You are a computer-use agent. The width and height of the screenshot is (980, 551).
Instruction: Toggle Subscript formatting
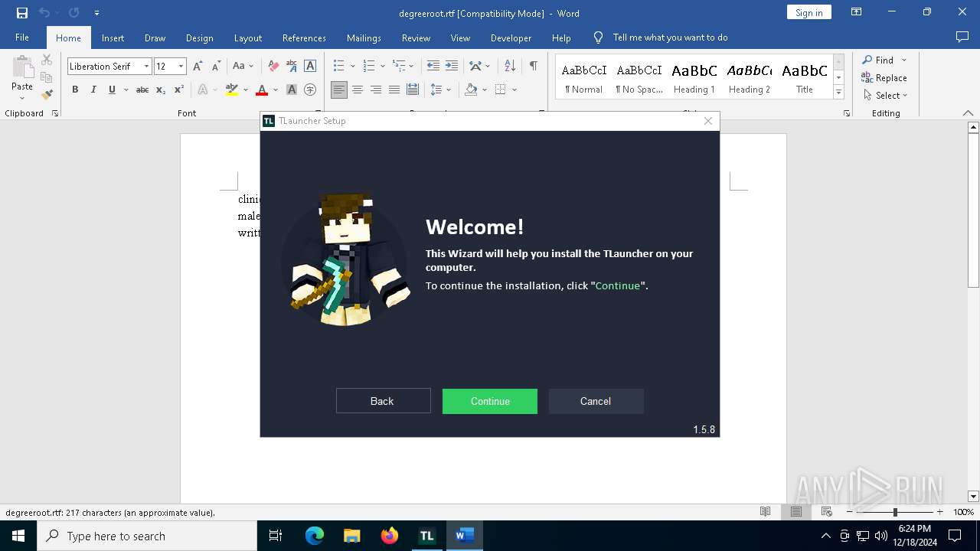[161, 90]
